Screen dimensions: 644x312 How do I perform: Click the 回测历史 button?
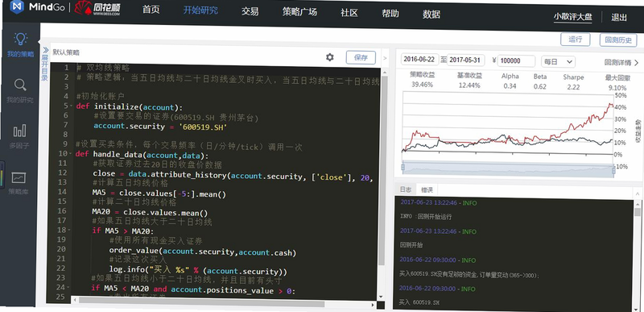[618, 40]
